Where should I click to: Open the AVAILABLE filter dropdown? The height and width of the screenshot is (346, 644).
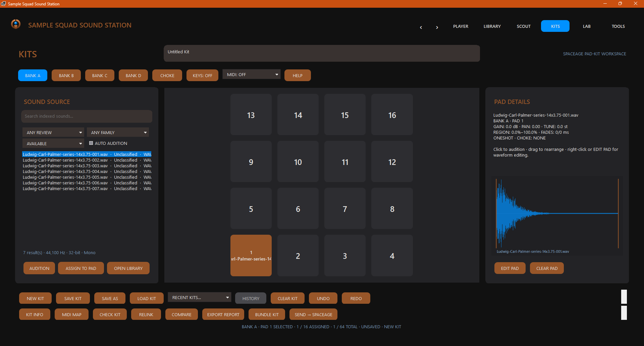pos(53,143)
